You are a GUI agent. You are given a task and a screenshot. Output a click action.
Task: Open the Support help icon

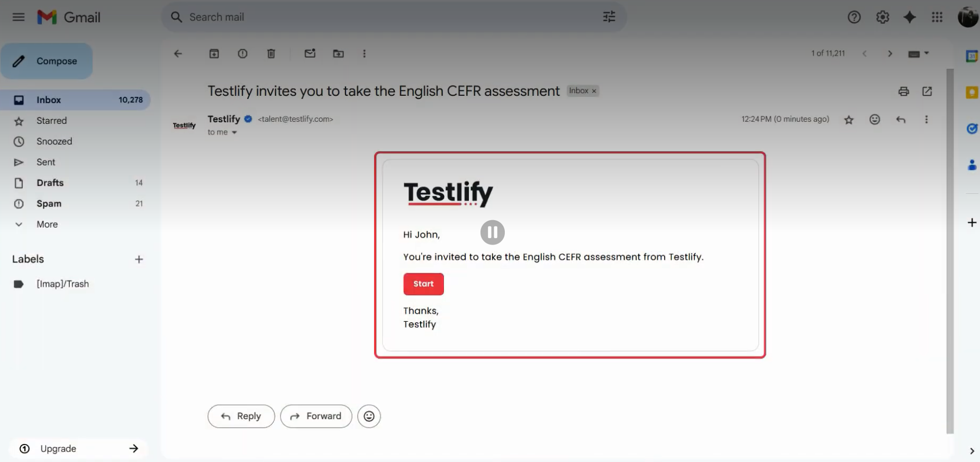[x=854, y=17]
